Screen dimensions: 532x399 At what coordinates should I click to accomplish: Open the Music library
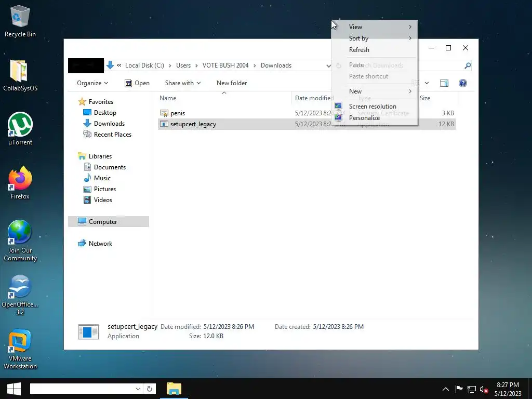[102, 178]
